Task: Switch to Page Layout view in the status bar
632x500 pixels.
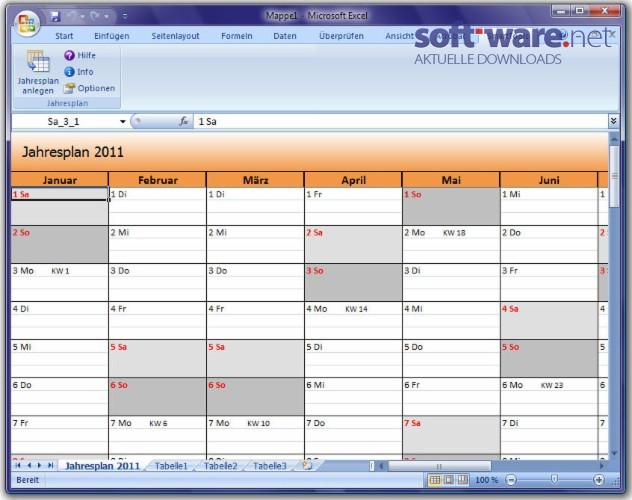Action: [x=448, y=480]
